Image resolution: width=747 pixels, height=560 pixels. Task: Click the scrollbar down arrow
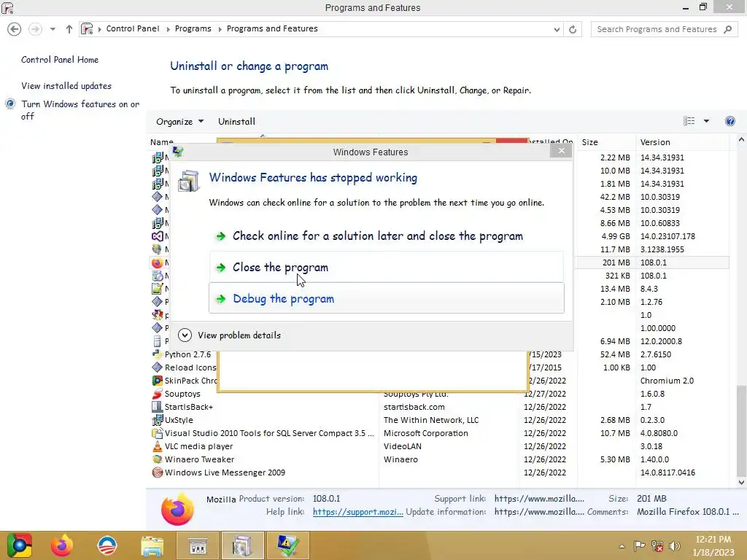click(741, 483)
